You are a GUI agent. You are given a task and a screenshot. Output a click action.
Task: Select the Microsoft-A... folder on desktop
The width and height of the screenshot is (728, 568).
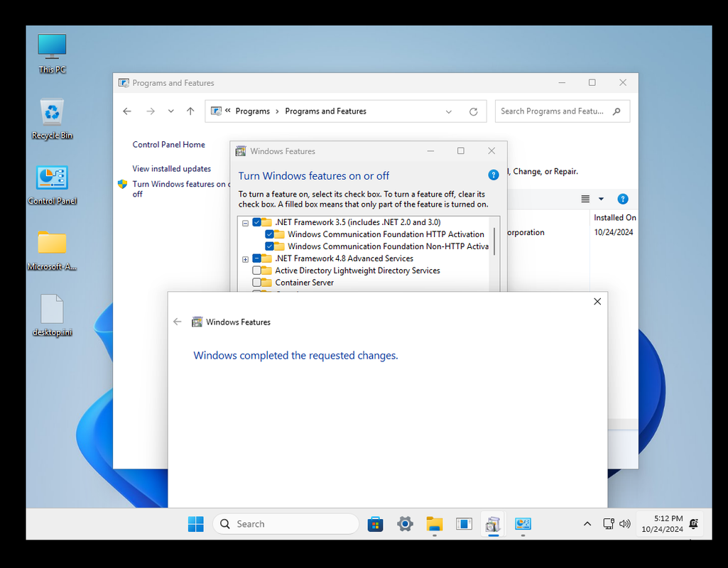tap(52, 251)
